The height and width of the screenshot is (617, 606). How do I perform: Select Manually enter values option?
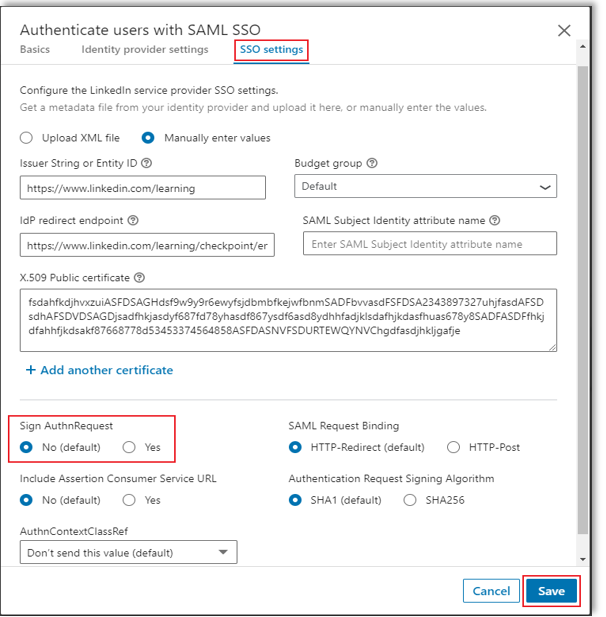[x=148, y=138]
